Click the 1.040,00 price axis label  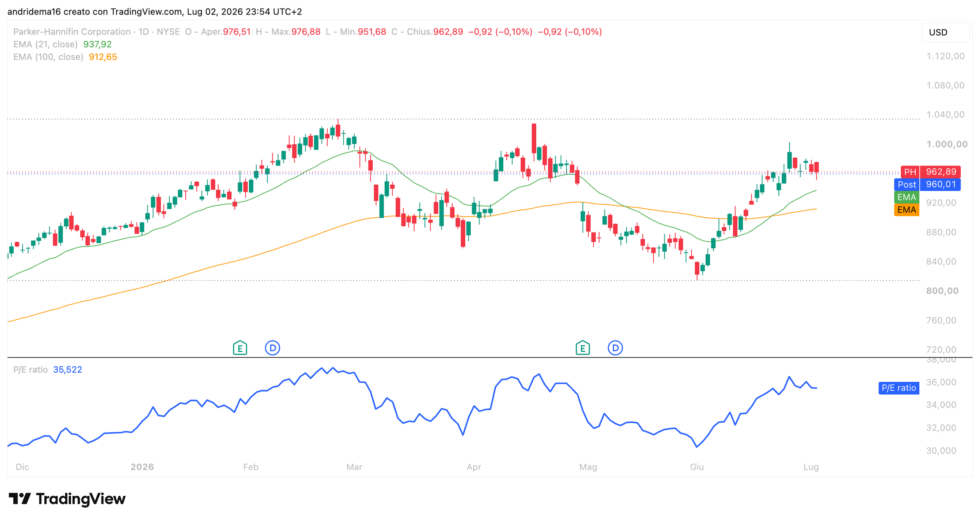click(946, 115)
